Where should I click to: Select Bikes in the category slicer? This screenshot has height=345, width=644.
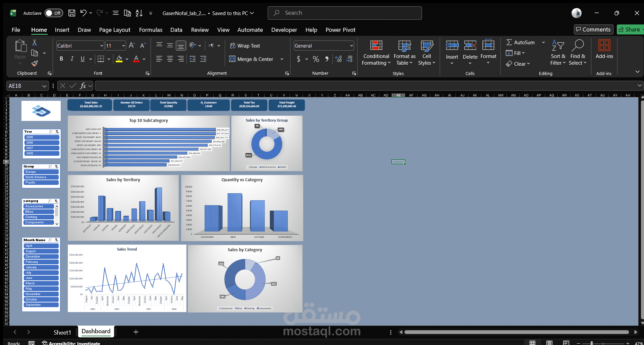tap(39, 212)
